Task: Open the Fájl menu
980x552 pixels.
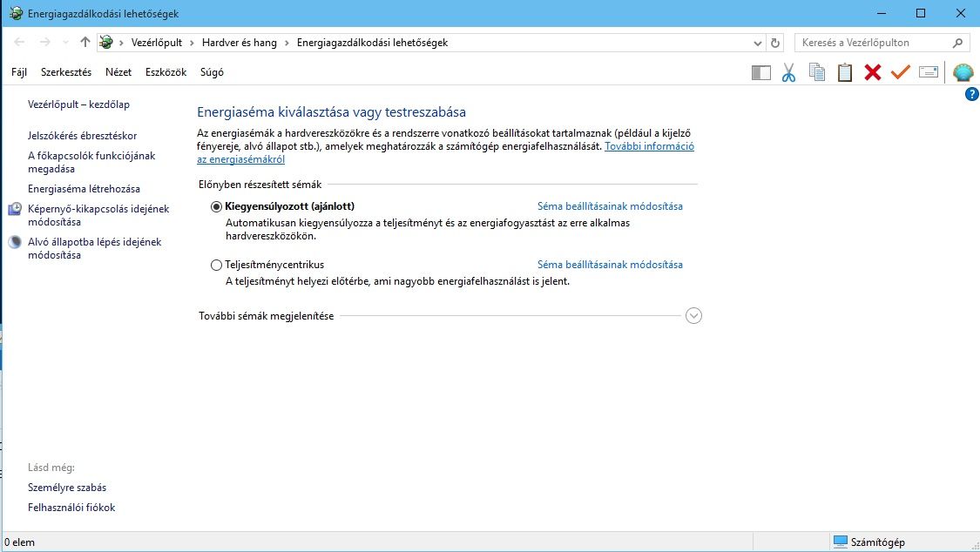Action: point(19,71)
